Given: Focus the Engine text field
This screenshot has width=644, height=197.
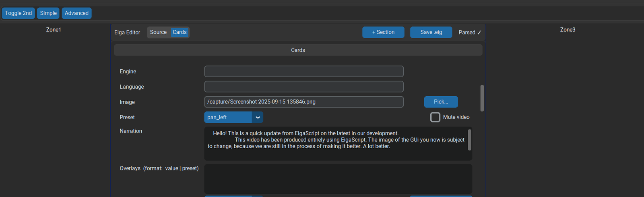Looking at the screenshot, I should coord(303,71).
